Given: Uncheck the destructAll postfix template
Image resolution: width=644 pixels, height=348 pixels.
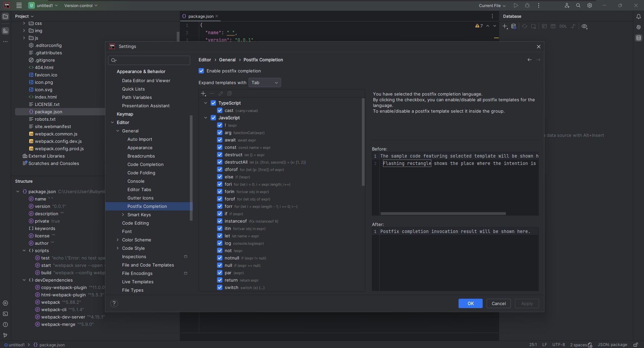Looking at the screenshot, I should pos(220,162).
